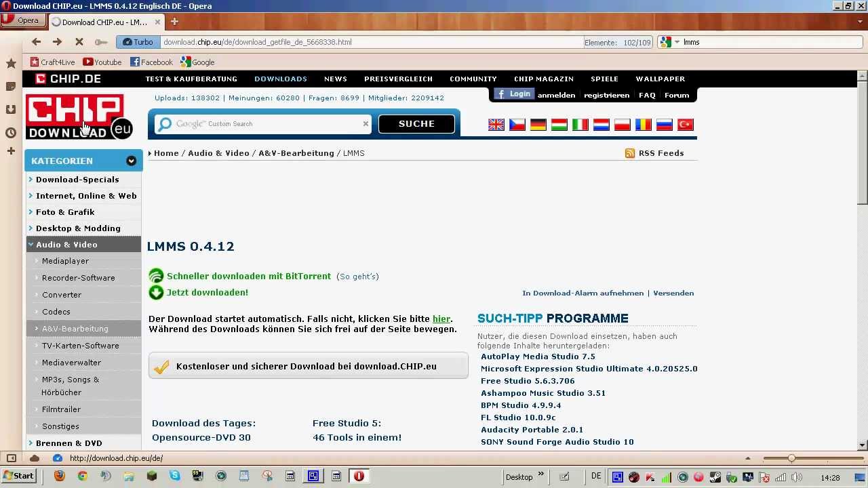Image resolution: width=868 pixels, height=488 pixels.
Task: Open the COMMUNITY menu item
Action: (x=473, y=79)
